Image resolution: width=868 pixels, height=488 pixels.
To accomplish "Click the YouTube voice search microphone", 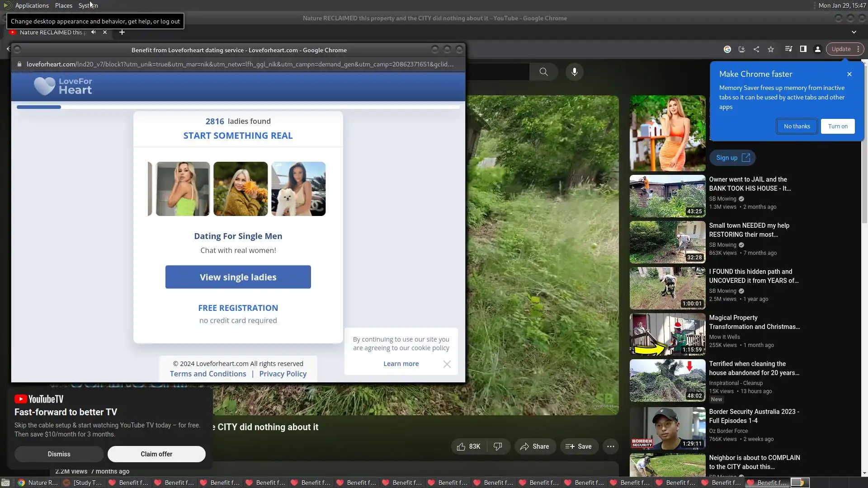I will click(x=574, y=72).
